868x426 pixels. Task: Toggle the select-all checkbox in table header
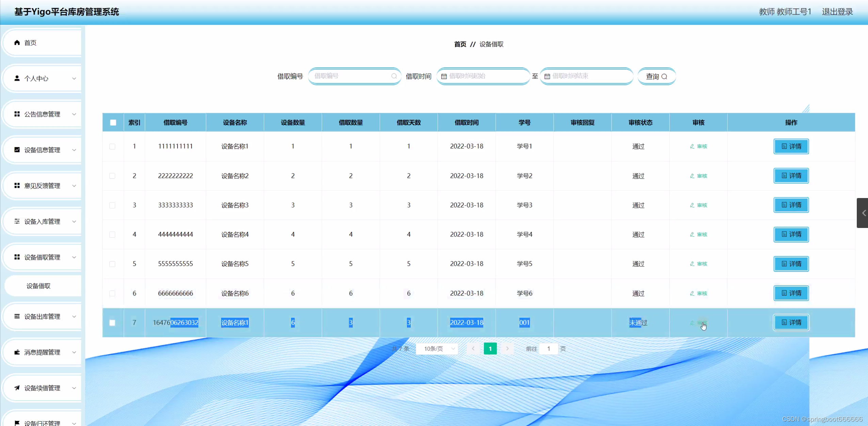coord(113,122)
